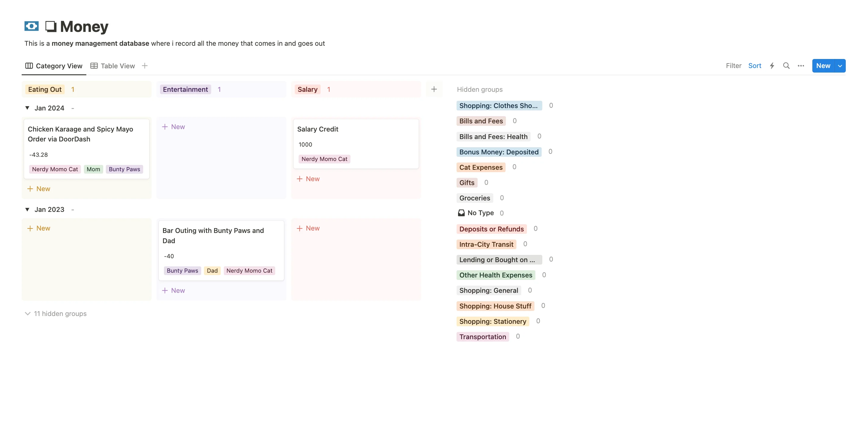Expand the 11 hidden groups list
The image size is (868, 443).
56,314
